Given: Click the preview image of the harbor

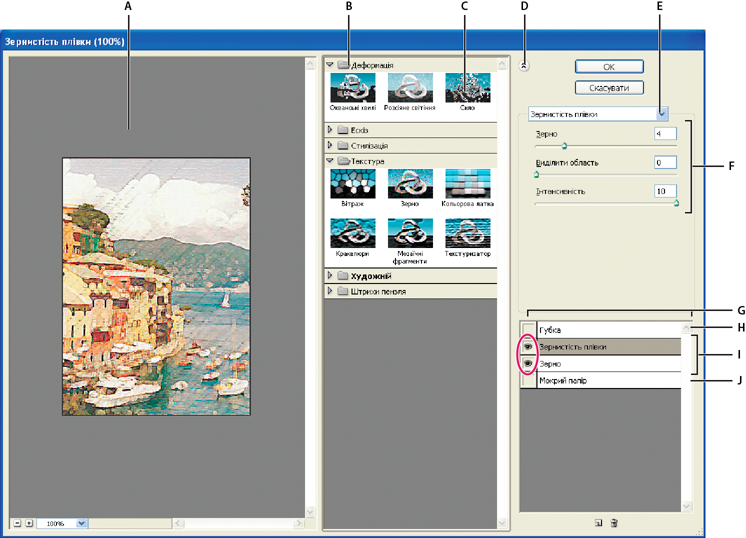Looking at the screenshot, I should click(156, 287).
